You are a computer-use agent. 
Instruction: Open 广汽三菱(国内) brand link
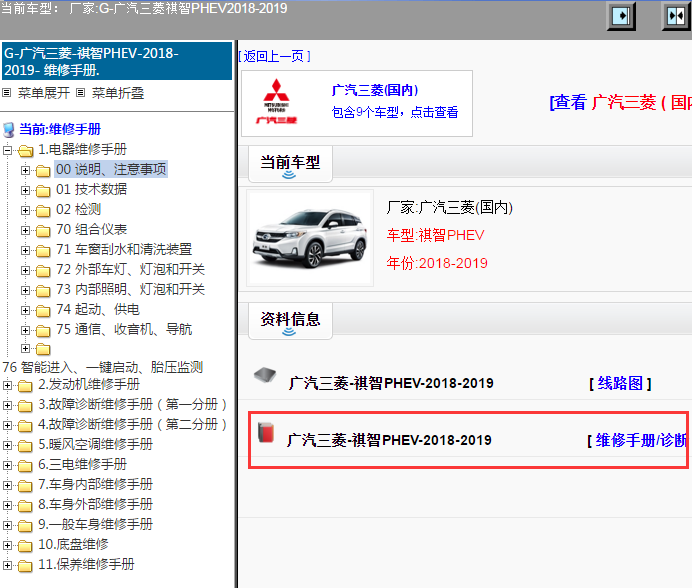point(375,90)
